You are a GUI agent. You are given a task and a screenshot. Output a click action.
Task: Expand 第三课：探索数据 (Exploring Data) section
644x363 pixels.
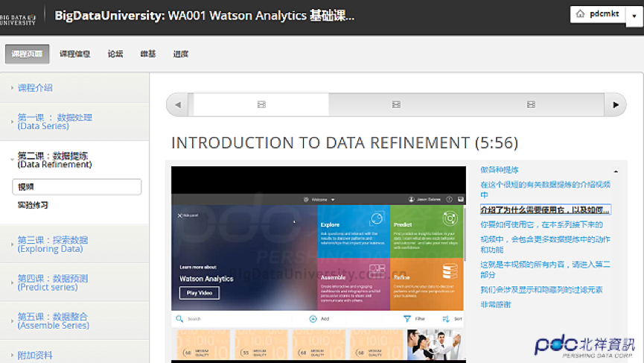click(x=52, y=244)
